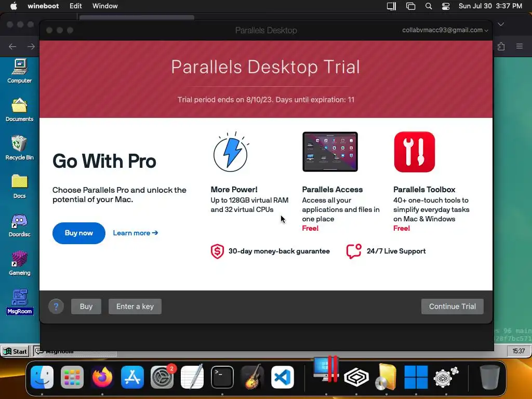This screenshot has width=532, height=399.
Task: Open the Apple menu
Action: [x=14, y=6]
